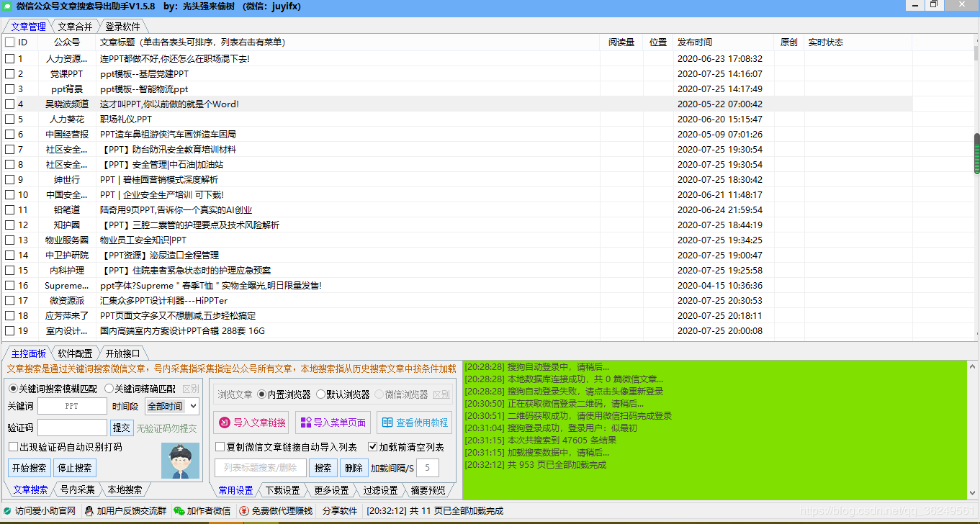Switch to the 文章管理 tab
The height and width of the screenshot is (524, 980).
pos(29,27)
